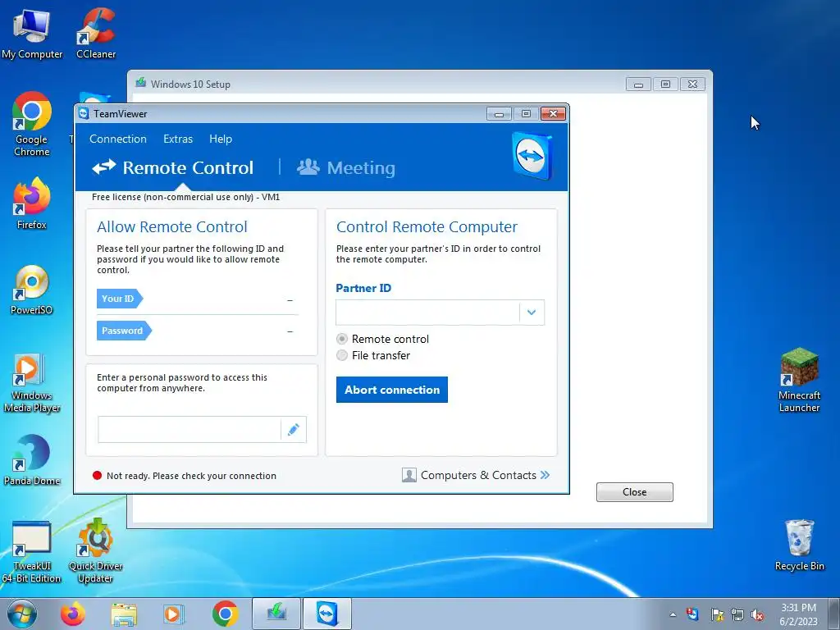Viewport: 840px width, 630px height.
Task: Show hidden tray icons arrow
Action: [673, 615]
